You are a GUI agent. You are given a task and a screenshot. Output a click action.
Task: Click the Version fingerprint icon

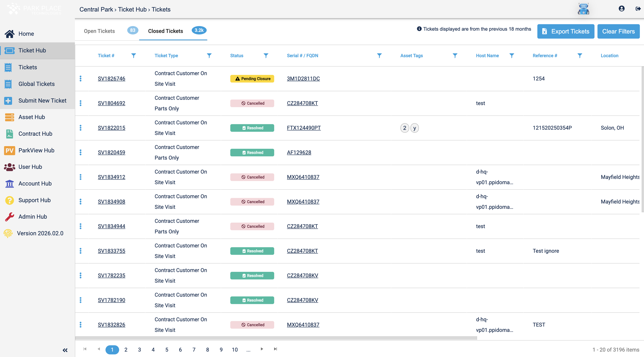tap(8, 233)
